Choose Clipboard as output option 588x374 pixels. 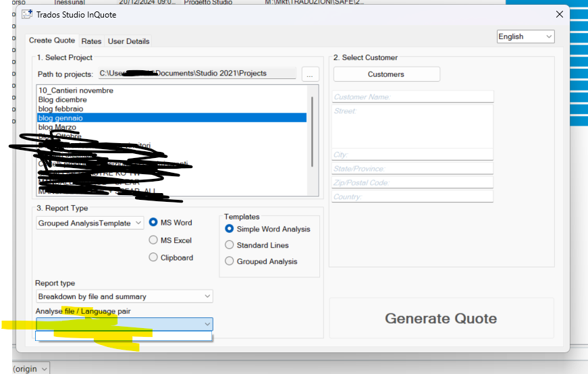[154, 257]
